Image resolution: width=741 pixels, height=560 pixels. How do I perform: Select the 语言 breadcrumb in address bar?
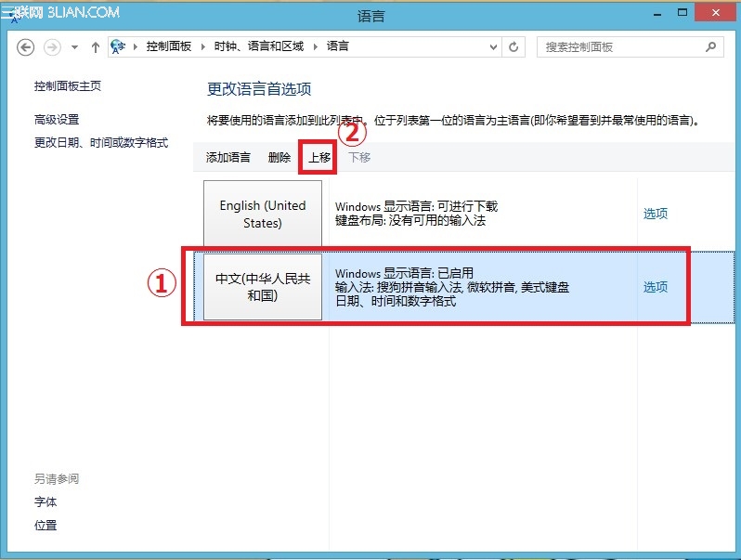coord(337,46)
